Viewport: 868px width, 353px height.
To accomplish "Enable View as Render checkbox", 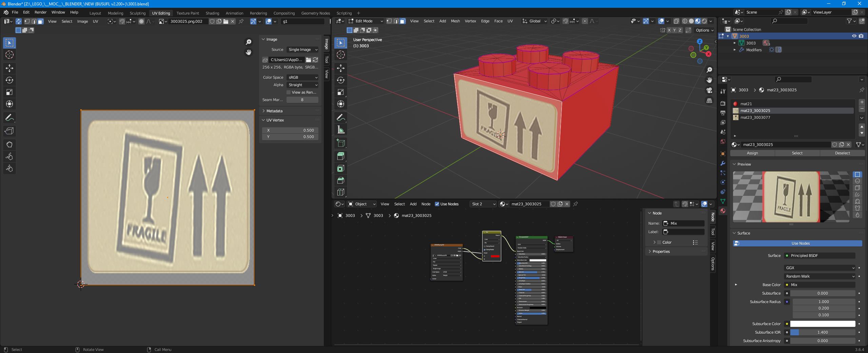I will [289, 92].
